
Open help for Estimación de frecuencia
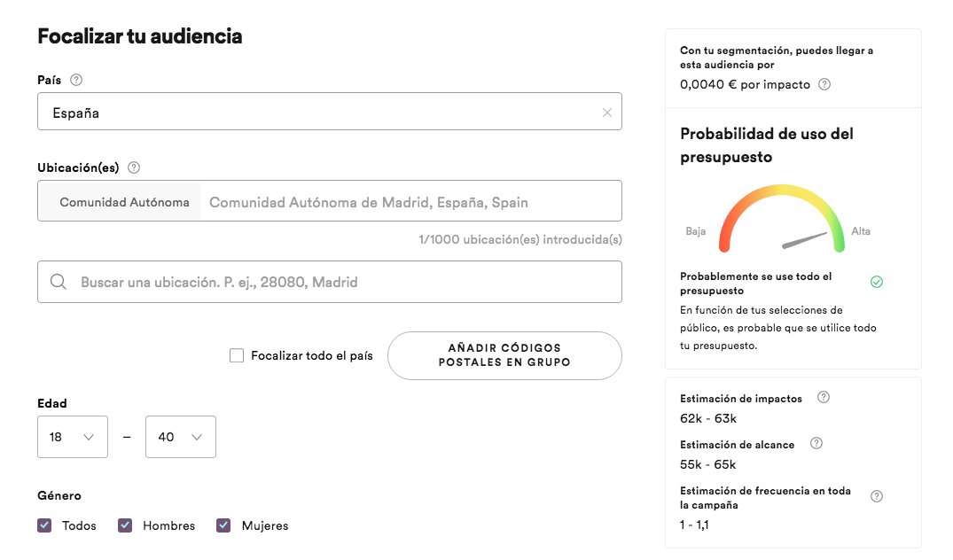click(x=877, y=496)
